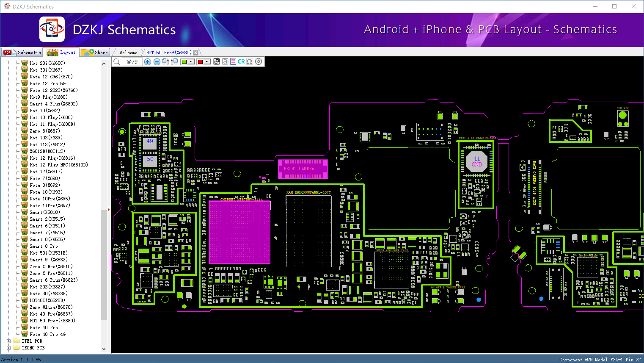Screen dimensions: 644x363
Task: Zoom in with the blue plus icon
Action: click(148, 62)
